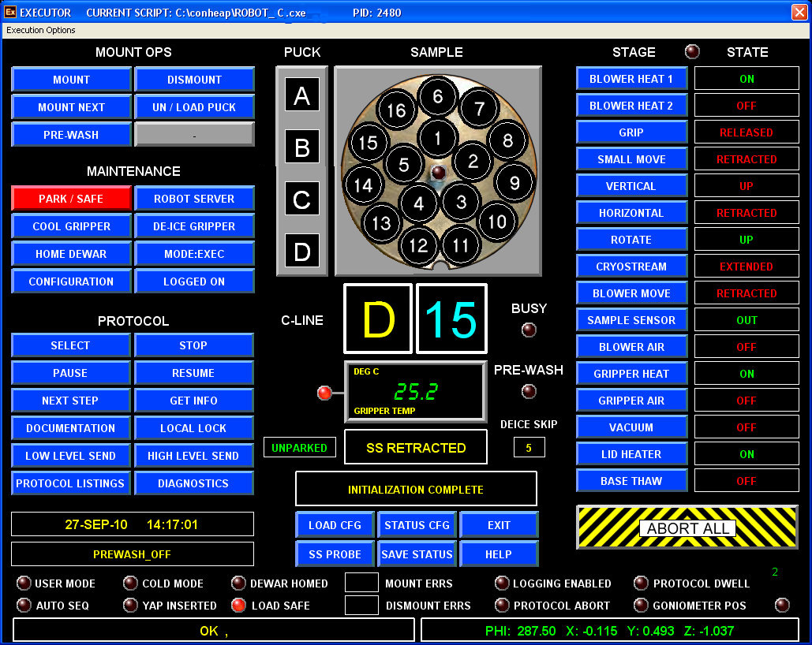Viewport: 812px width, 645px height.
Task: Hit the striped Abort All button
Action: pos(688,528)
